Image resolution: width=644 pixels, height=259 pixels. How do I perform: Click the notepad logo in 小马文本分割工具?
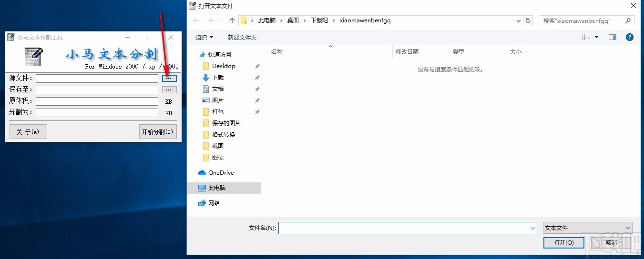click(x=34, y=57)
